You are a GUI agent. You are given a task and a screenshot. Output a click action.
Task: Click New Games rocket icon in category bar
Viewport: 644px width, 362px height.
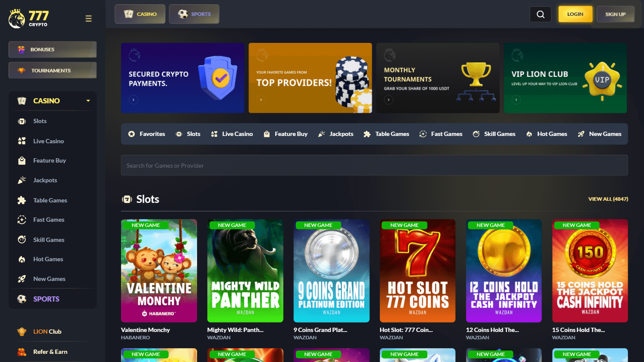pos(581,134)
